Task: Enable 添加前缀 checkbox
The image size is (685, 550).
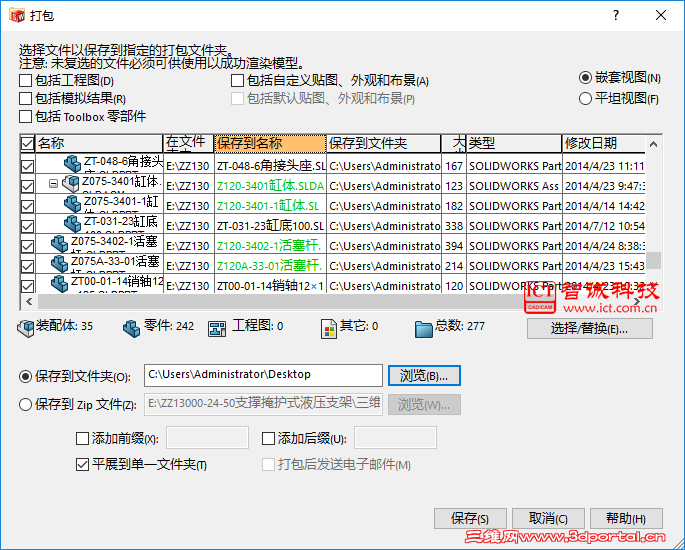Action: pos(83,438)
